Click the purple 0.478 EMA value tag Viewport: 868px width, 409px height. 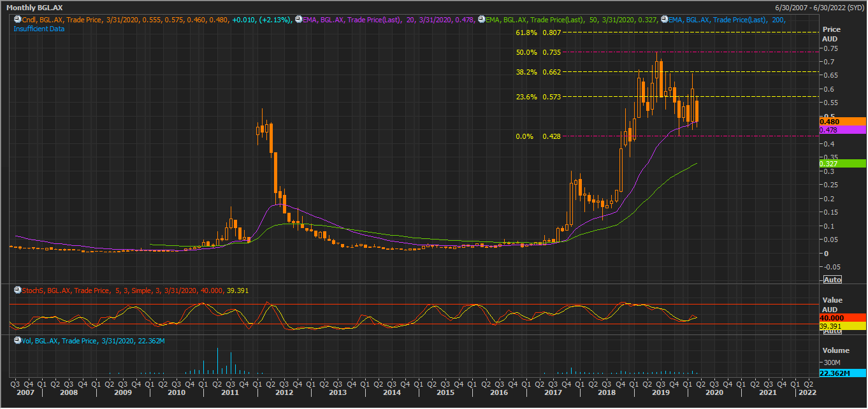pyautogui.click(x=843, y=130)
